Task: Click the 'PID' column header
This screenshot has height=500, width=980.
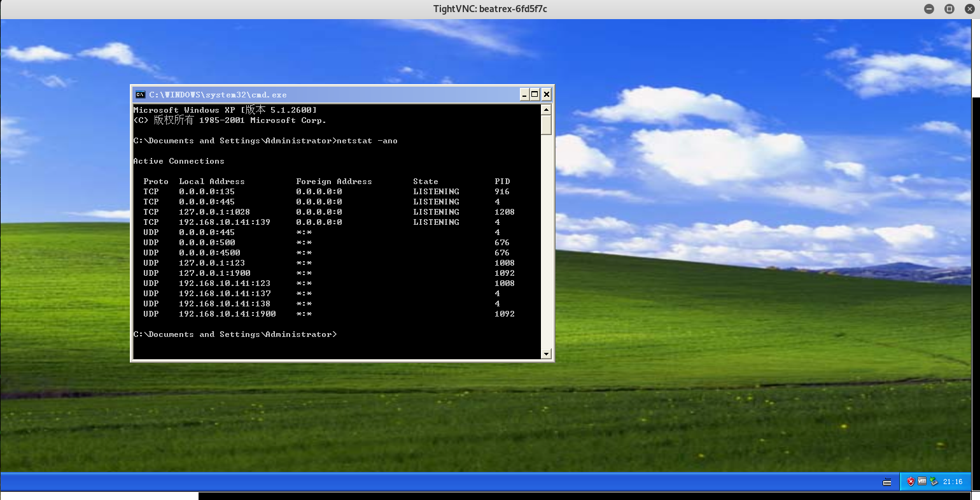Action: (x=502, y=182)
